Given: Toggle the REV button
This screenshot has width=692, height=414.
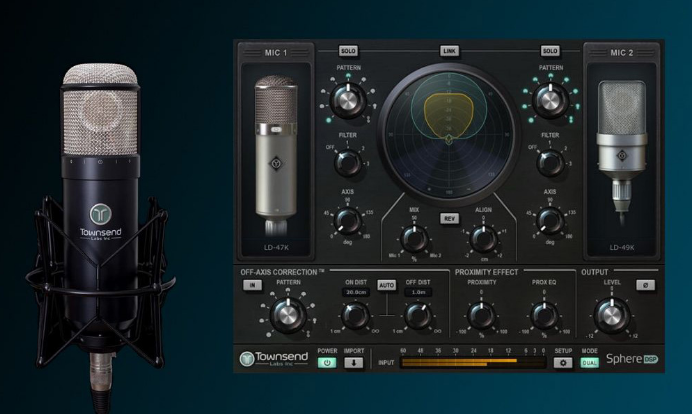Looking at the screenshot, I should 449,219.
